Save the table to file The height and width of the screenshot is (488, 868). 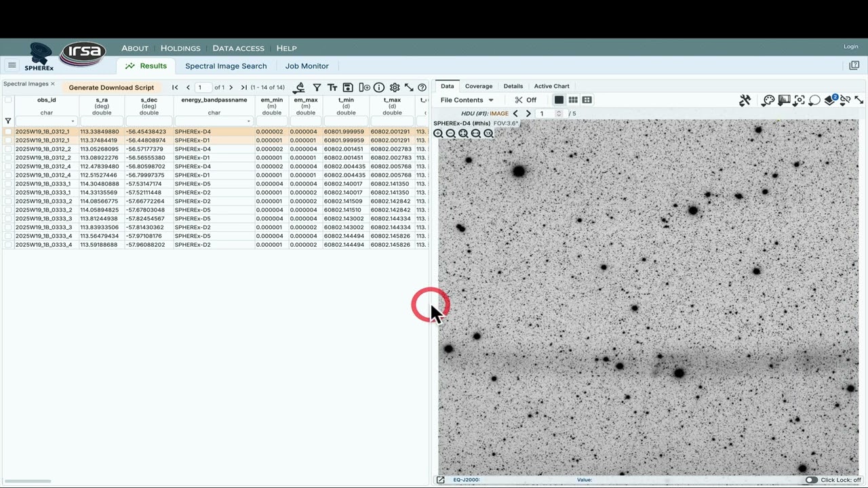tap(348, 87)
